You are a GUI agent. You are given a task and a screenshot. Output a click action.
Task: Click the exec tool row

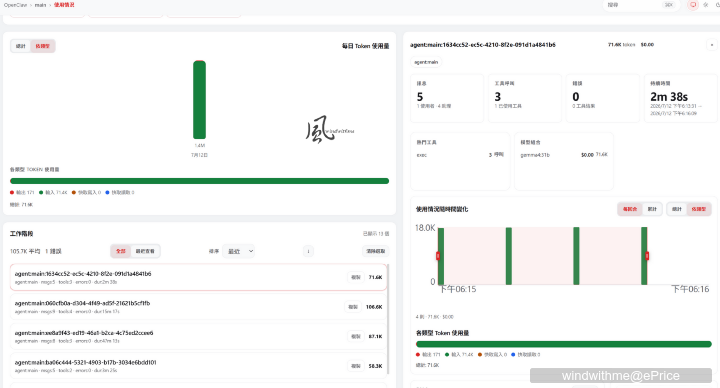point(460,155)
